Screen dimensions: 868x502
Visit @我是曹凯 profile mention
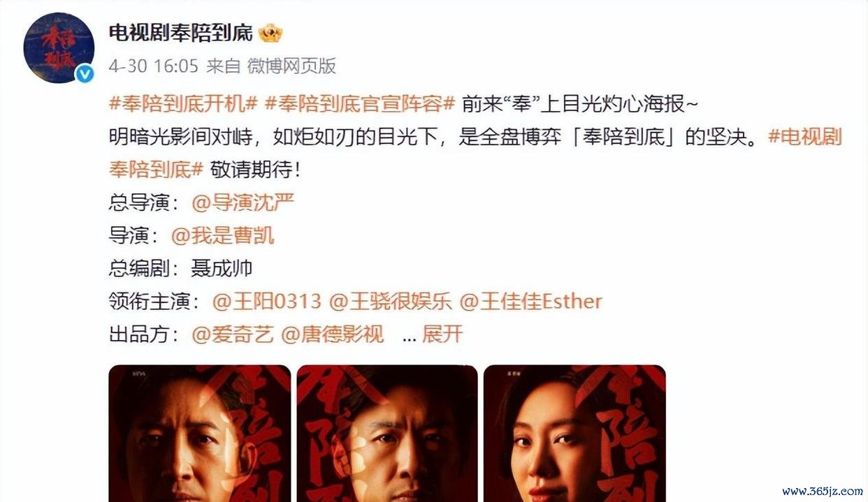tap(223, 236)
